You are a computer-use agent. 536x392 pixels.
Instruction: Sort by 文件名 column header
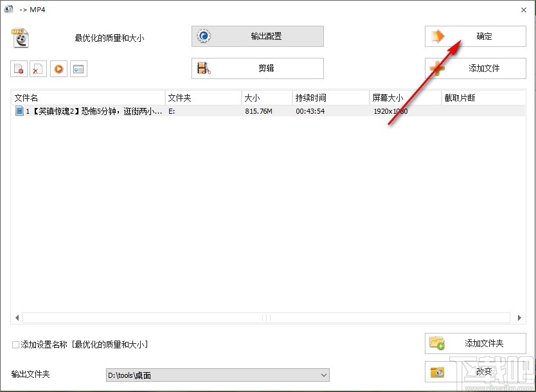coord(88,98)
